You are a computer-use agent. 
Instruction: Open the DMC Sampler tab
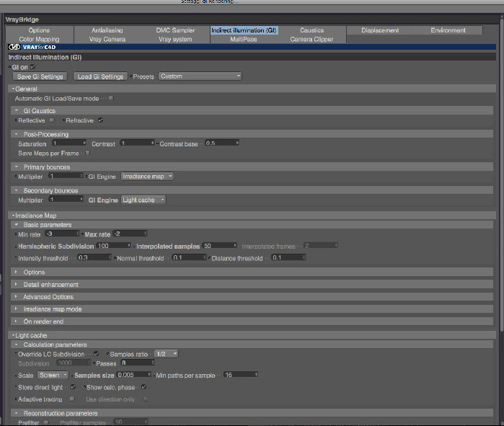click(x=175, y=30)
